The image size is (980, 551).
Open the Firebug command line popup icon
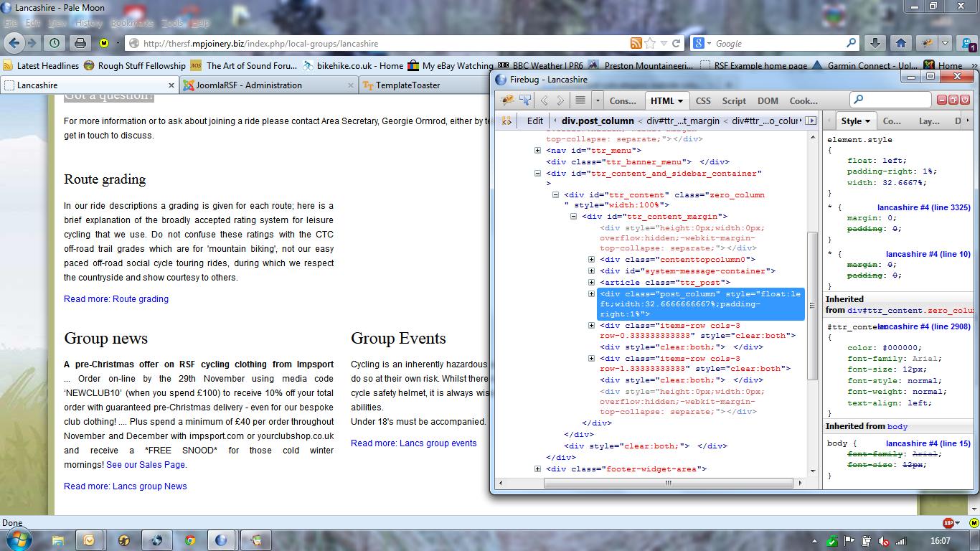click(580, 100)
